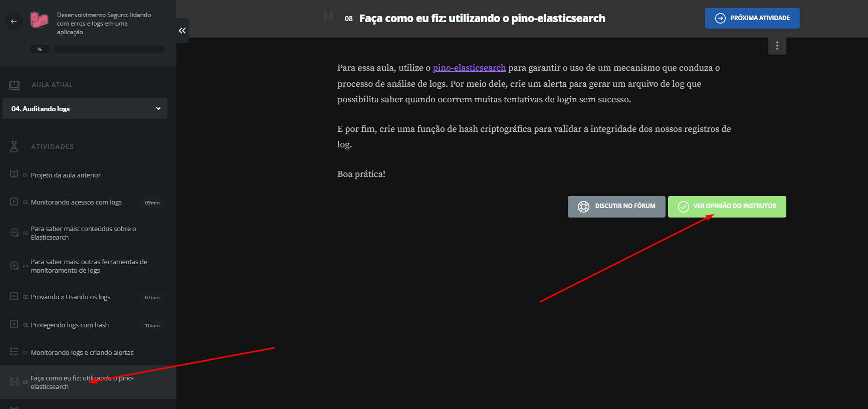Click the course title Desenvolvimento Seguro
Viewport: 868px width, 409px height.
tap(104, 24)
